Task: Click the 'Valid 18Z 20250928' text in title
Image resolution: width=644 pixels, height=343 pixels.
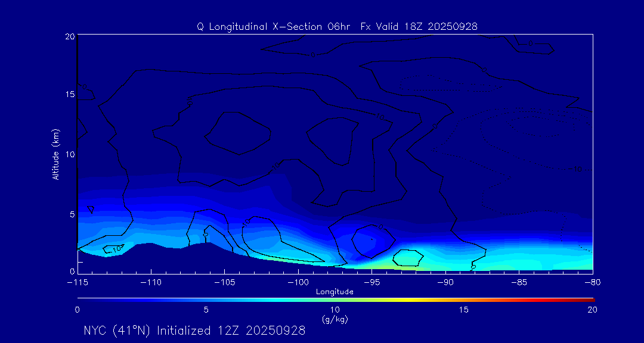Action: (426, 27)
